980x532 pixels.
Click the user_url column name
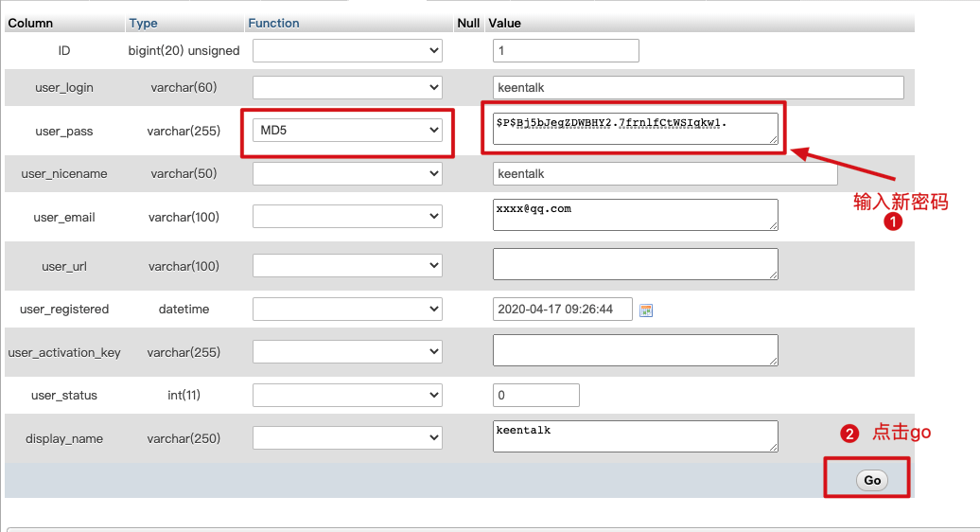coord(63,266)
